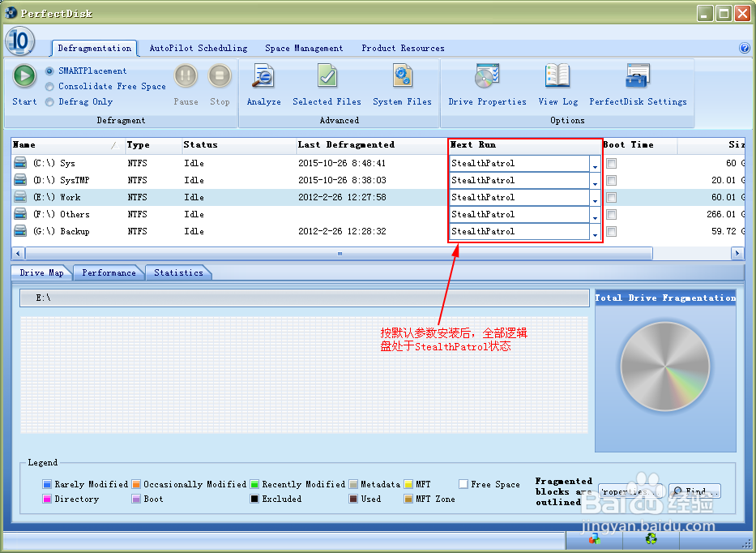Viewport: 756px width, 553px height.
Task: Click the E:\ Work drive icon
Action: 20,197
